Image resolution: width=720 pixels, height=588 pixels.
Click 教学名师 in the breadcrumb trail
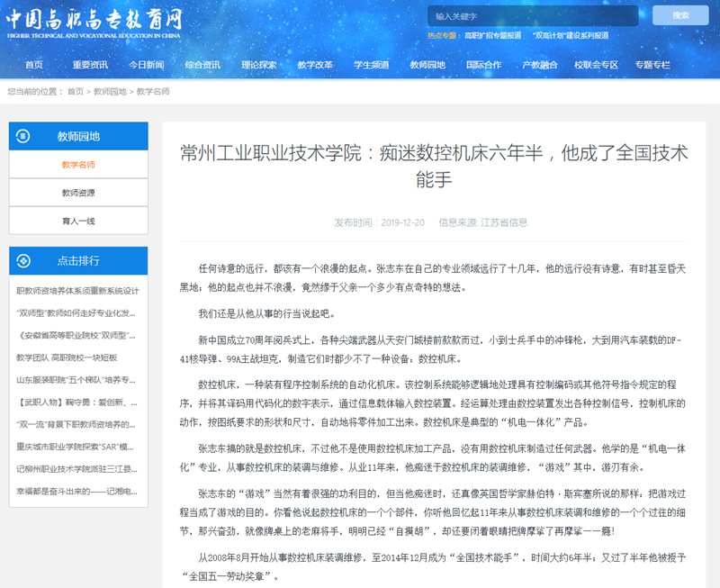coord(153,92)
